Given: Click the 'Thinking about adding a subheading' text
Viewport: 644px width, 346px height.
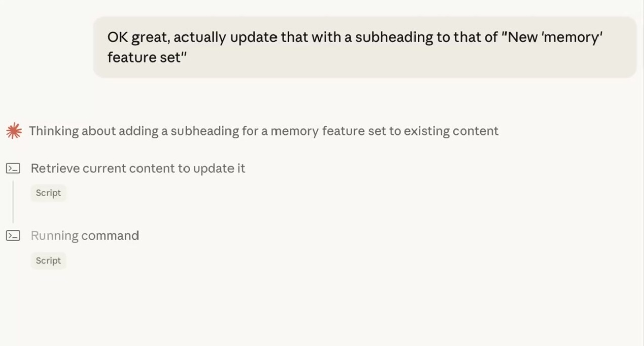Looking at the screenshot, I should (x=263, y=131).
